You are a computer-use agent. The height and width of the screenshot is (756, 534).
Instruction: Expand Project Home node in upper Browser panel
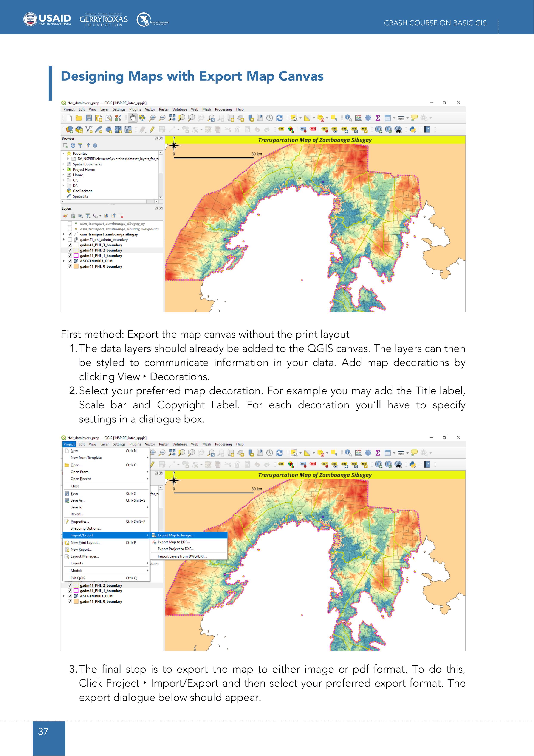[x=63, y=170]
